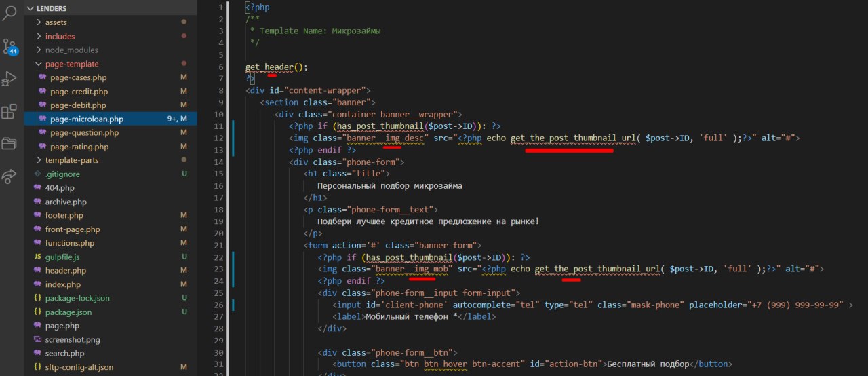
Task: Expand the includes folder
Action: click(111, 36)
